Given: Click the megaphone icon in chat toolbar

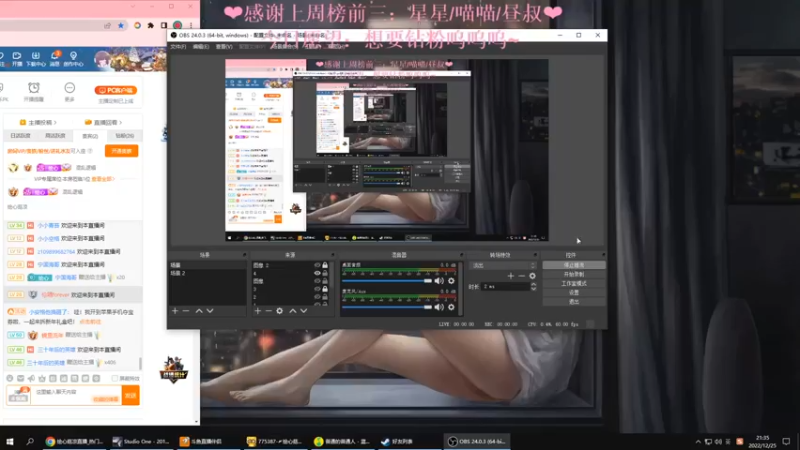Looking at the screenshot, I should click(x=31, y=379).
